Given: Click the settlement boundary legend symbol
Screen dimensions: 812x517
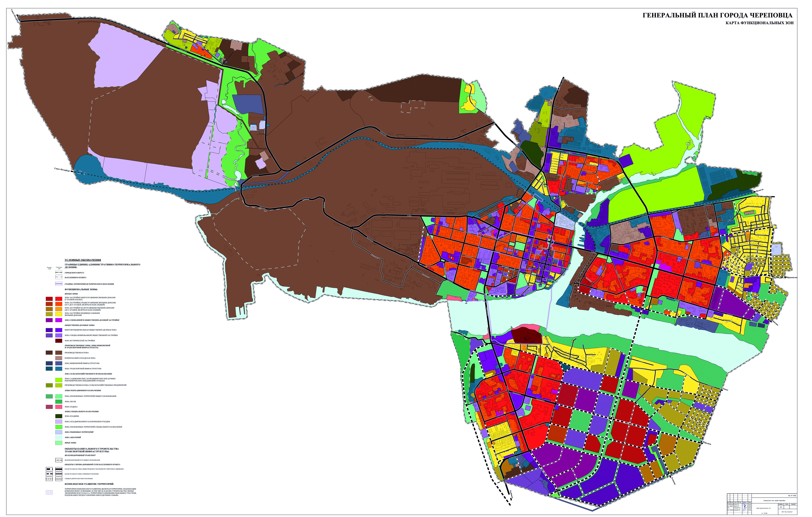Looking at the screenshot, I should 59,277.
